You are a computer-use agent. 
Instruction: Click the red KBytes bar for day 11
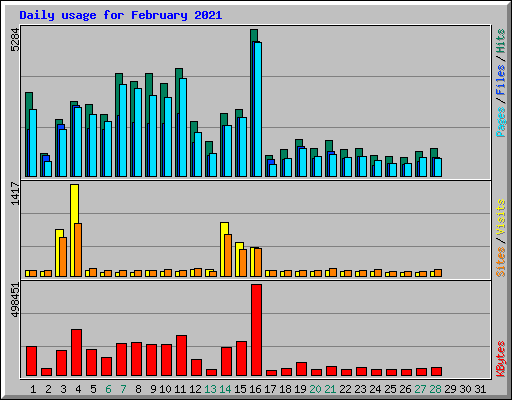click(181, 356)
